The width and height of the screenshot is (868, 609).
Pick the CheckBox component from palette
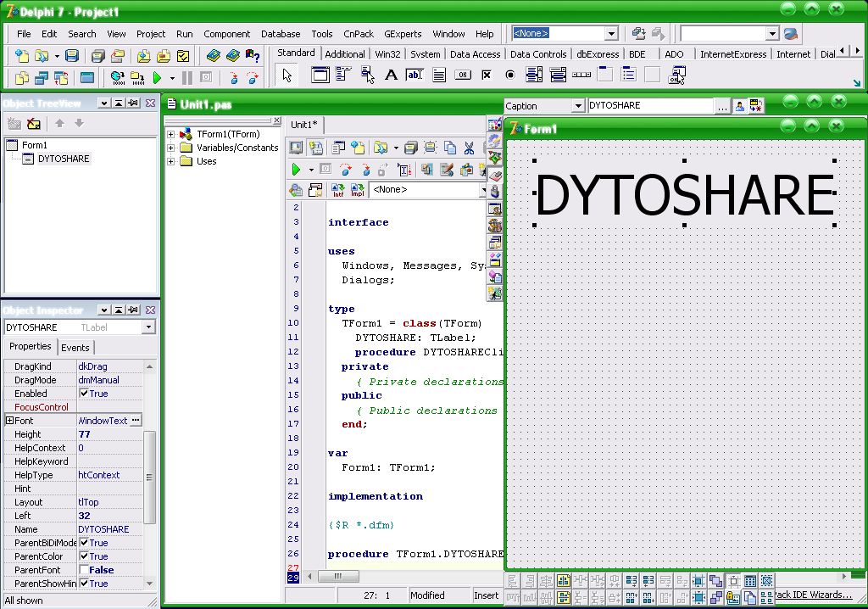tap(486, 75)
